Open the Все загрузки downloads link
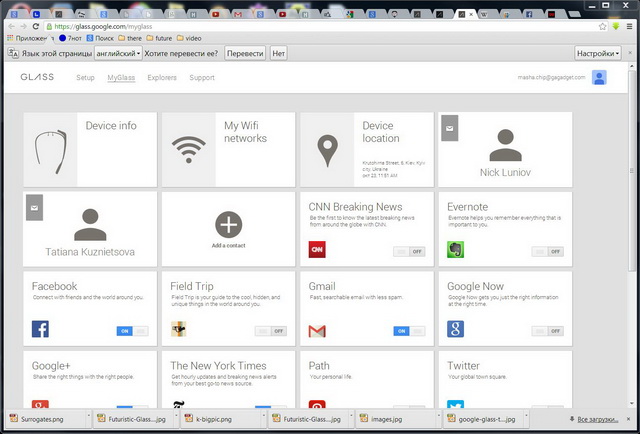This screenshot has height=434, width=640. click(x=598, y=419)
